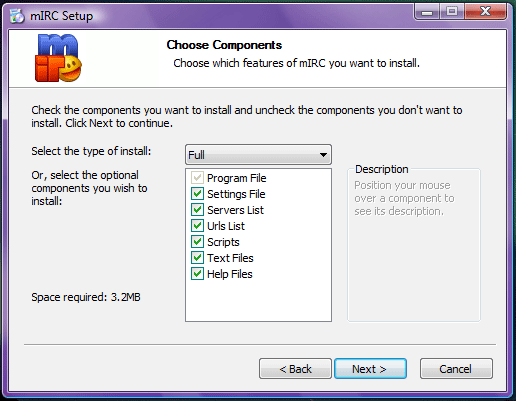
Task: Go back with the Back button
Action: pyautogui.click(x=295, y=369)
